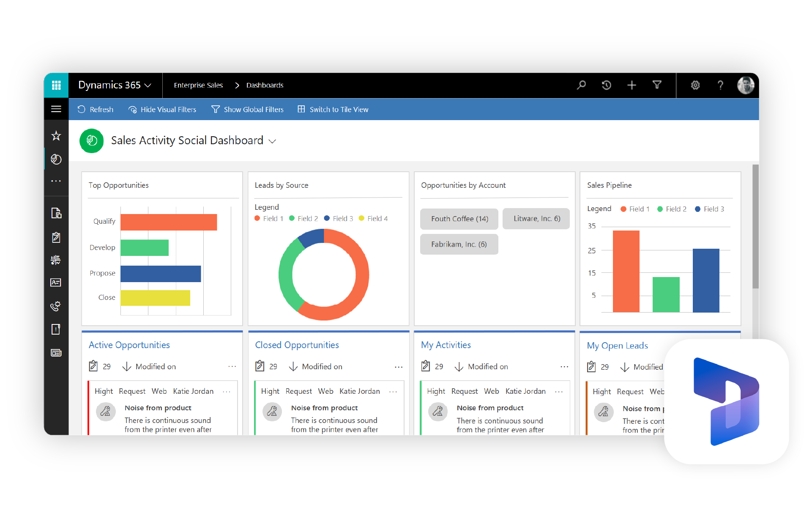The image size is (812, 508).
Task: Click the green Develop bar
Action: [x=145, y=248]
